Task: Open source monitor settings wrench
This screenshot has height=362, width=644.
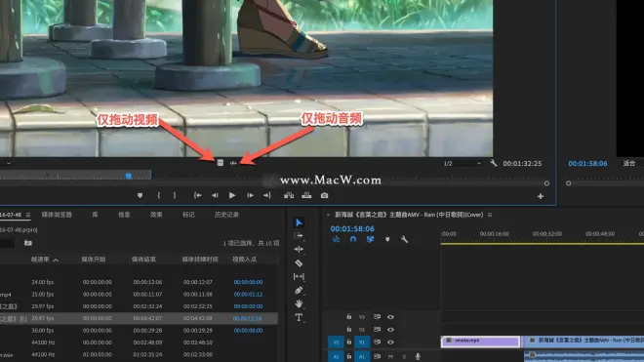Action: (494, 163)
